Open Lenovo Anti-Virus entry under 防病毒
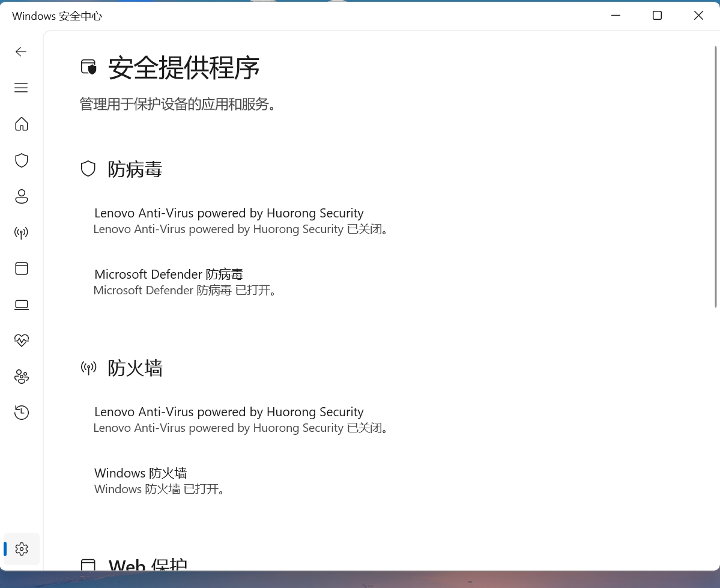 tap(241, 220)
